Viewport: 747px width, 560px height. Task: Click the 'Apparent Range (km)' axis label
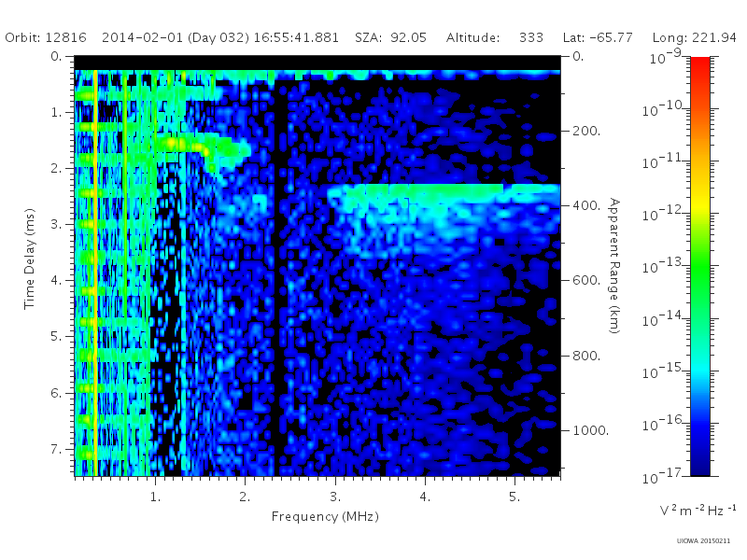[614, 266]
